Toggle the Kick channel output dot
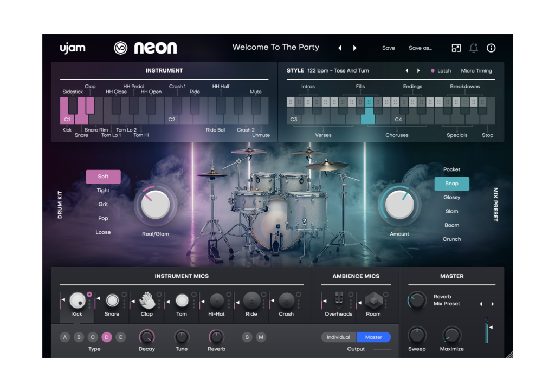This screenshot has height=392, width=555. pyautogui.click(x=89, y=294)
